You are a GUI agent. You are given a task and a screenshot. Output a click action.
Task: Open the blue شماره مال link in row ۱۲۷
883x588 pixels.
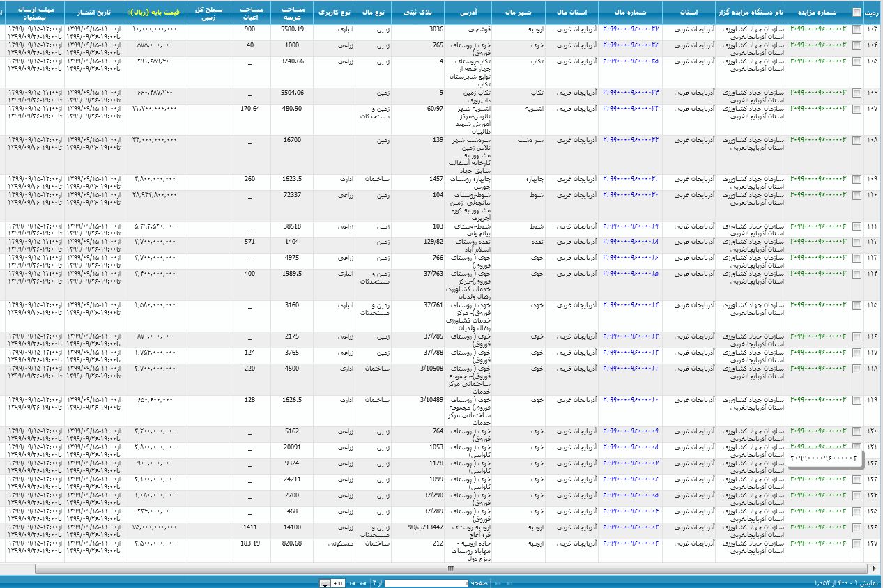(x=630, y=543)
